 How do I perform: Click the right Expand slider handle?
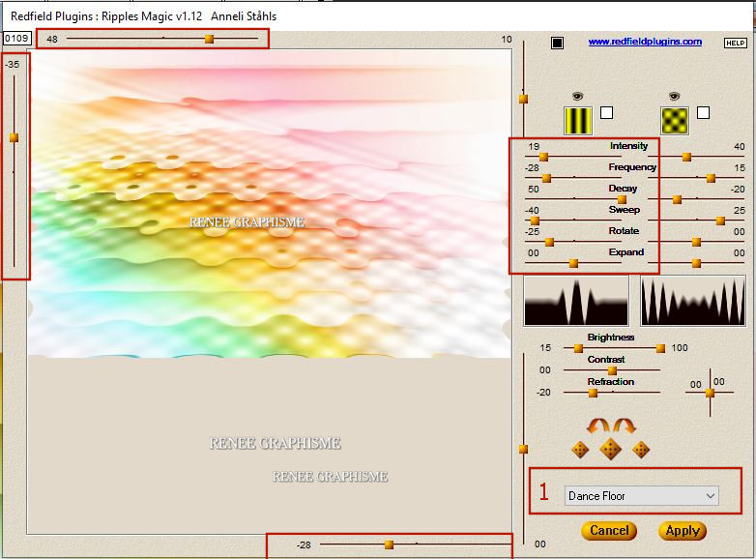696,263
